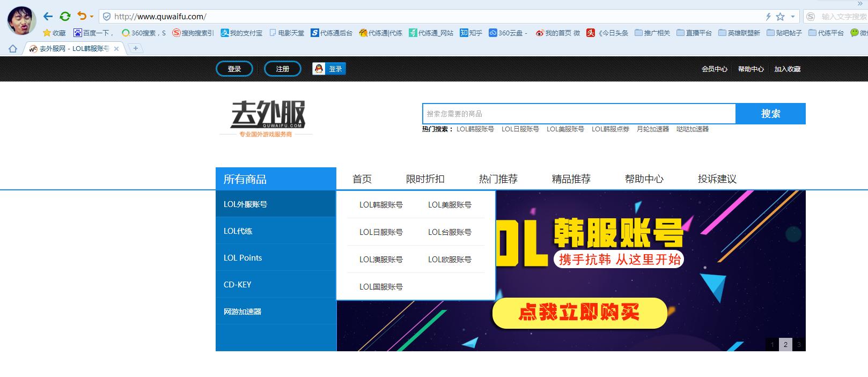Click the QQ penguin login icon

319,69
